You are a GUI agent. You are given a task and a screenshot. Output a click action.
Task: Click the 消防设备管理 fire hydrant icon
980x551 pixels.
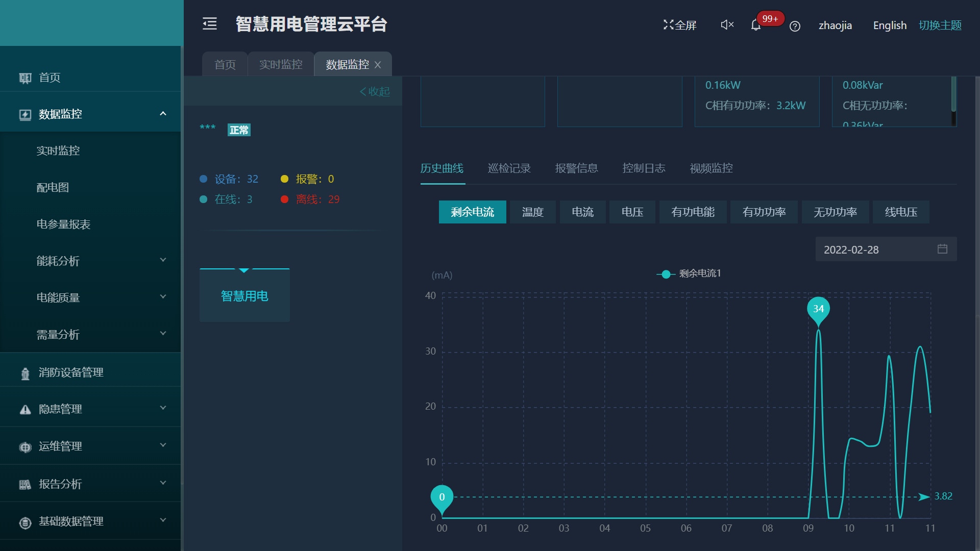[x=25, y=373]
